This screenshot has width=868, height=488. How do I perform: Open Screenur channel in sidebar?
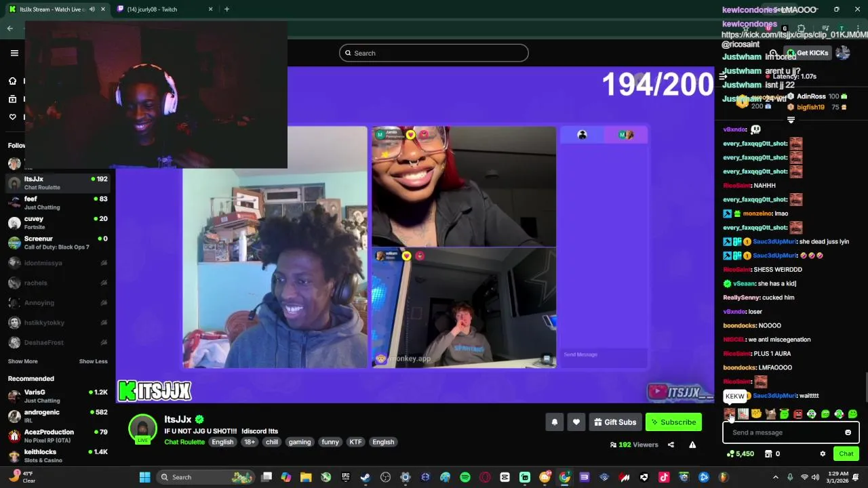tap(58, 243)
